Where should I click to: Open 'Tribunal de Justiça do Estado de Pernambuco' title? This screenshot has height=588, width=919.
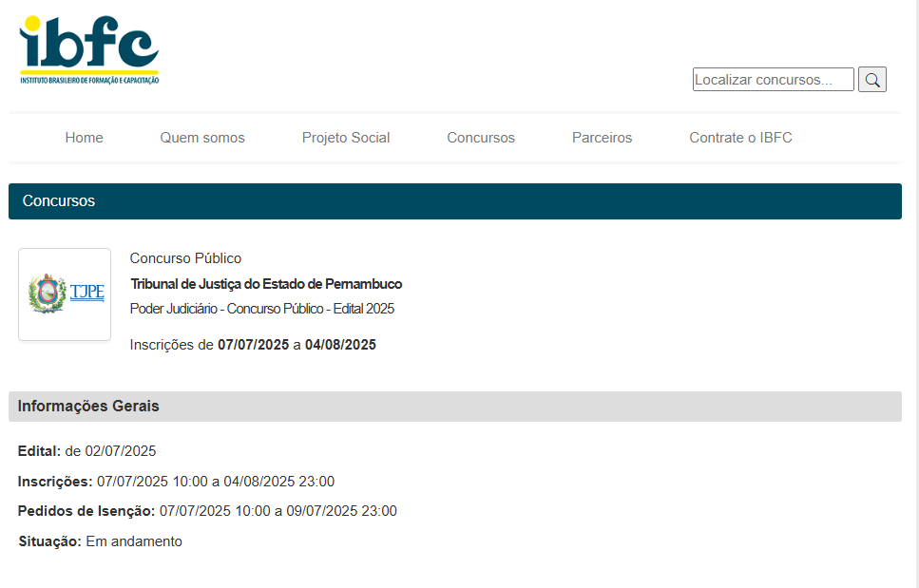(x=266, y=284)
